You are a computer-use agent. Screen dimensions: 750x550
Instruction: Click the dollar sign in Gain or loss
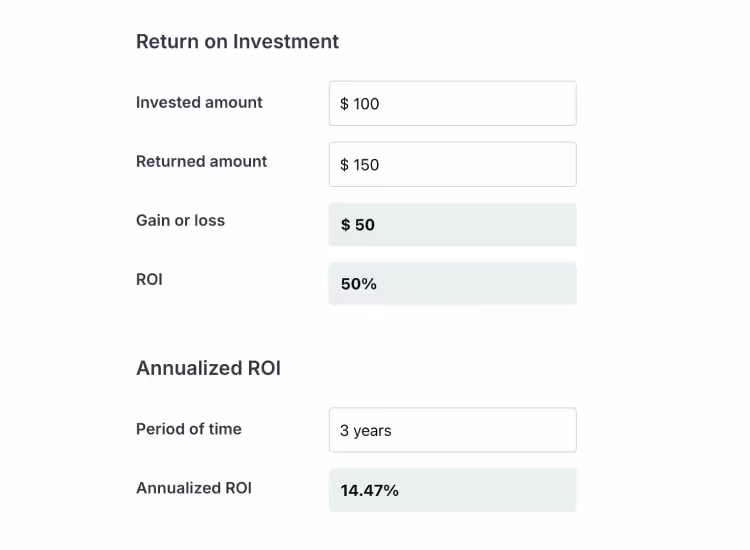[x=346, y=225]
